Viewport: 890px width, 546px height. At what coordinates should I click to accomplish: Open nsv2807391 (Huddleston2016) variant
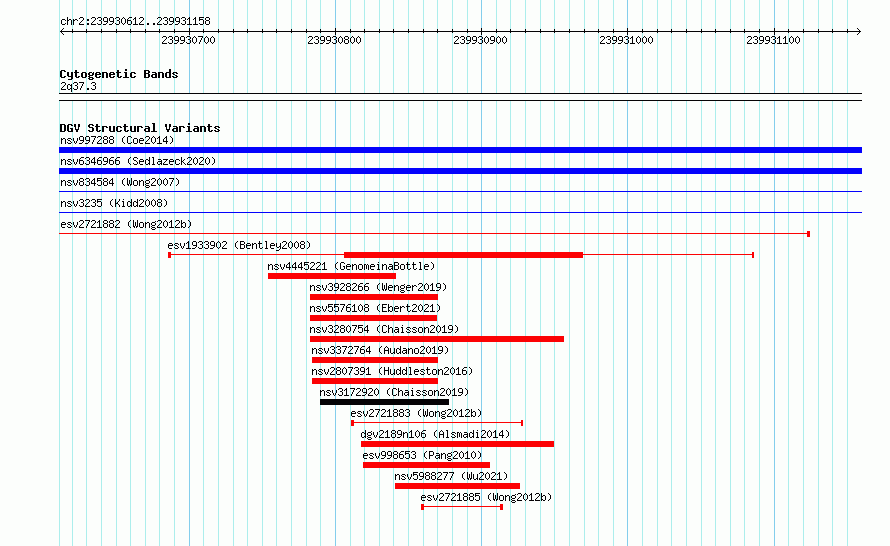click(x=392, y=371)
